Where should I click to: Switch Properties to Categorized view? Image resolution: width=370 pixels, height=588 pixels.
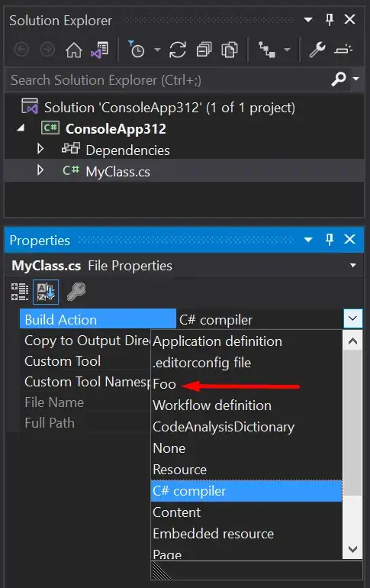click(x=20, y=292)
